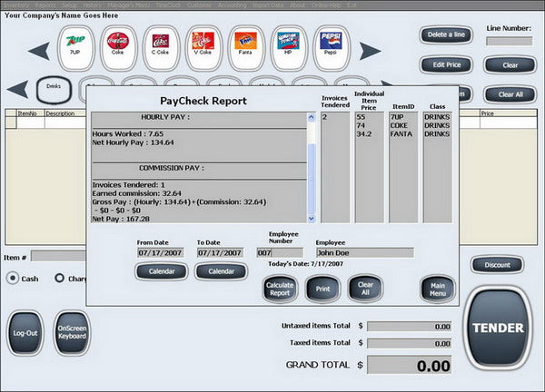This screenshot has width=545, height=392.
Task: Open the Reports menu
Action: 45,5
